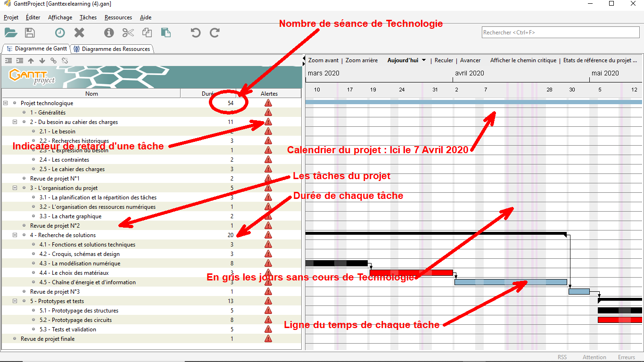Viewport: 644px width, 362px height.
Task: Create a new task with the clock icon
Action: tap(60, 33)
